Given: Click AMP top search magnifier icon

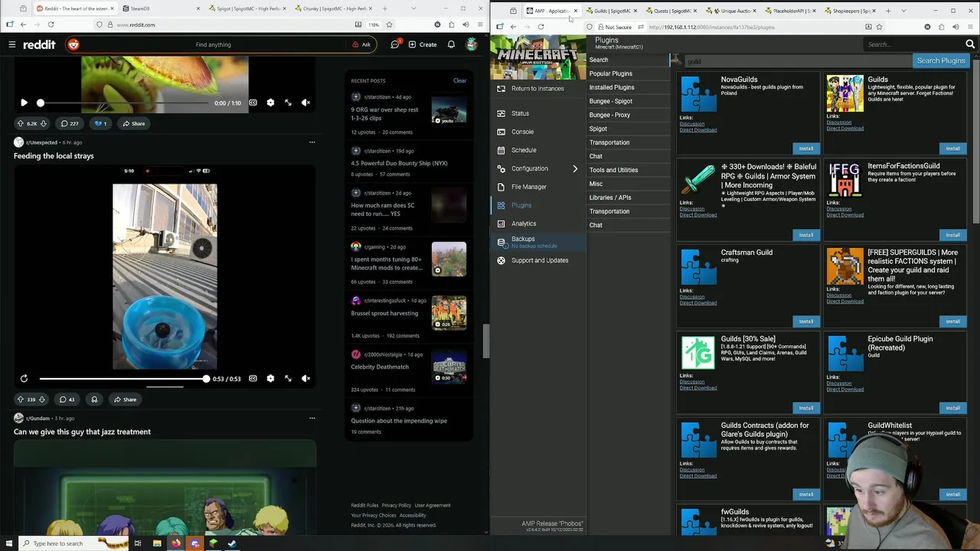Looking at the screenshot, I should (x=970, y=44).
